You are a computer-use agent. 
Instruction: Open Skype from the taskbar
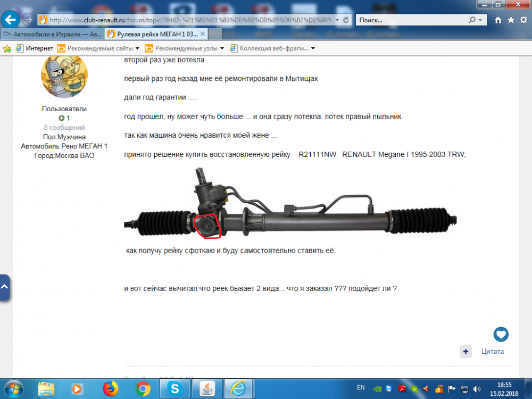(174, 389)
